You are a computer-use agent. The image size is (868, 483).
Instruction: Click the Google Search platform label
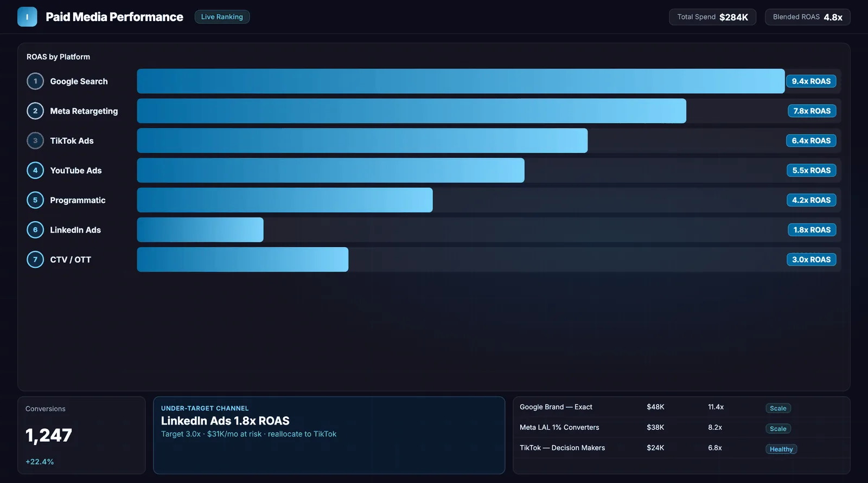pos(79,81)
